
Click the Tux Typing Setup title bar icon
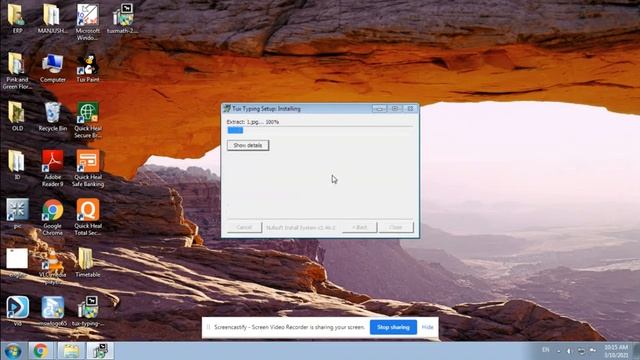coord(227,109)
